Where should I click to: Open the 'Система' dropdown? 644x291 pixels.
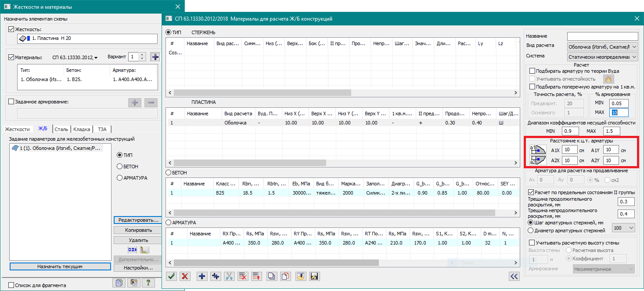coord(603,57)
